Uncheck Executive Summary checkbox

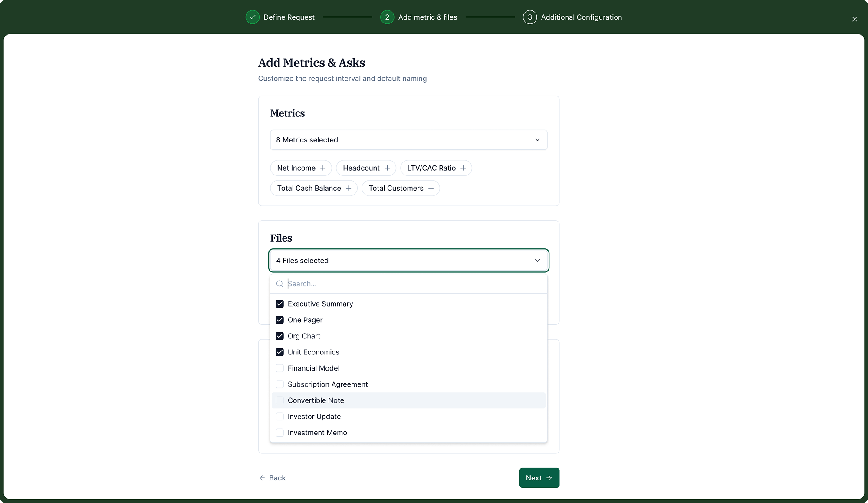(x=280, y=304)
